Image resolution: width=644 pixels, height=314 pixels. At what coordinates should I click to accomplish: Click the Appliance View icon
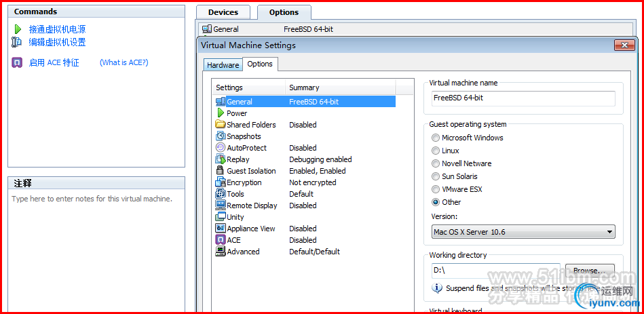[x=221, y=229]
